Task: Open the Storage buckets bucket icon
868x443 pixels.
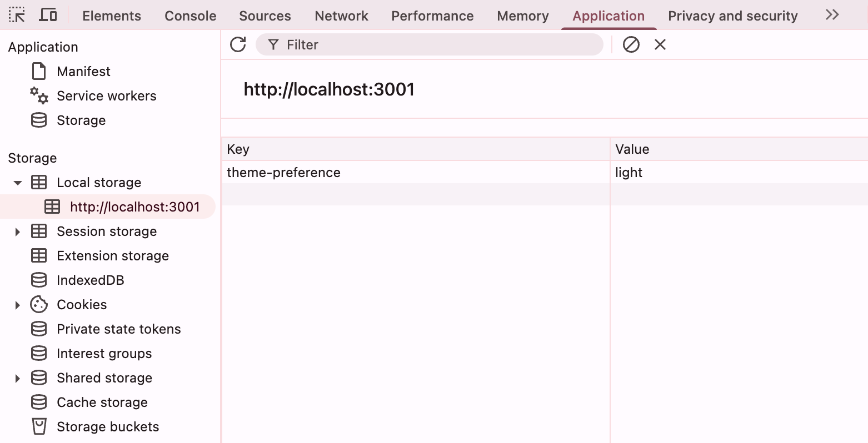Action: [x=39, y=427]
